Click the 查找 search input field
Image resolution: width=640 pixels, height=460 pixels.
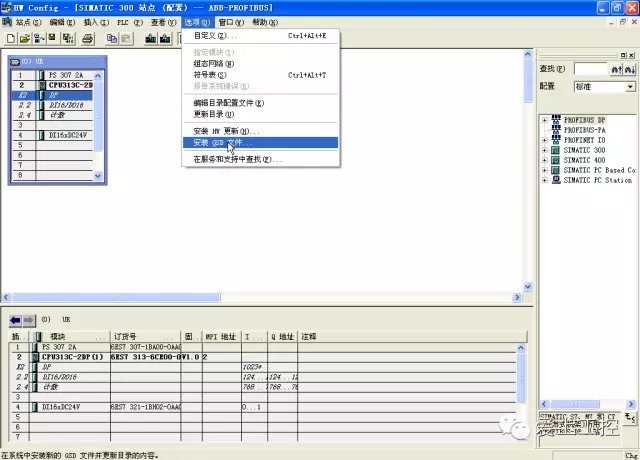click(x=591, y=69)
